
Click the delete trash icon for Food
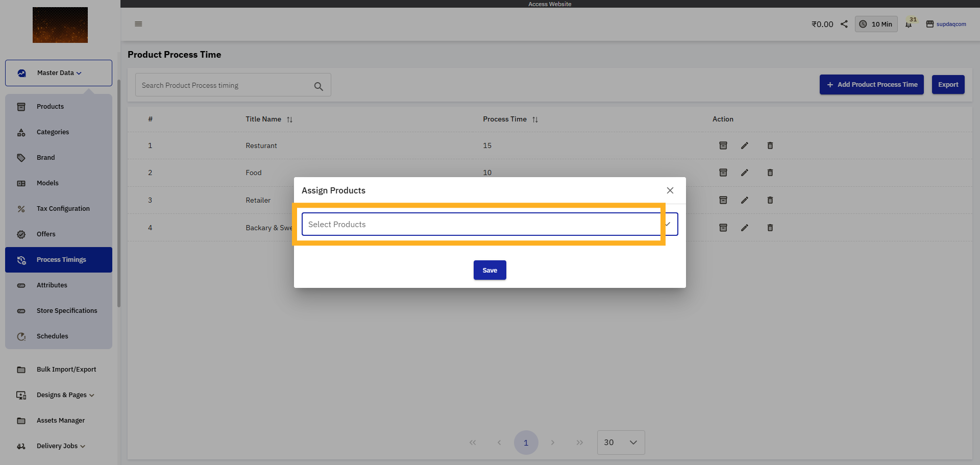click(x=770, y=173)
